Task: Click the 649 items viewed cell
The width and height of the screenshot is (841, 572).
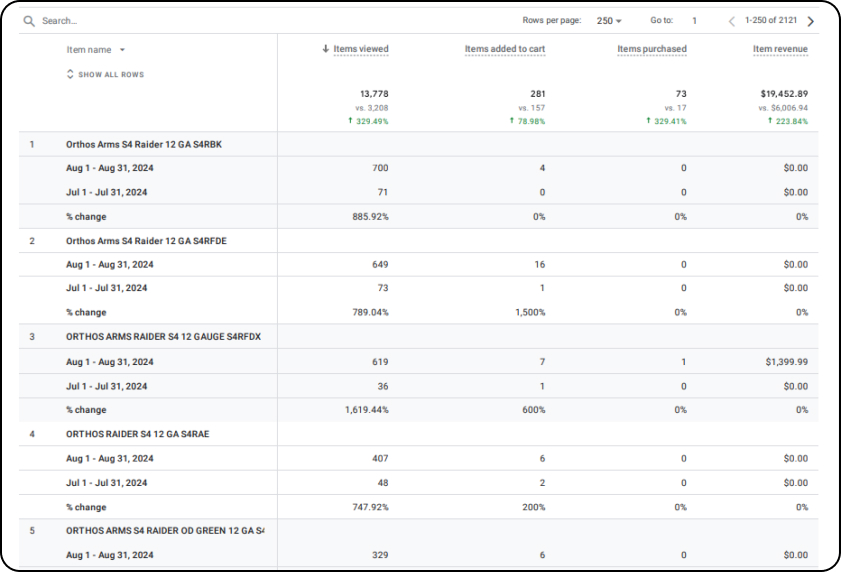Action: click(x=380, y=265)
